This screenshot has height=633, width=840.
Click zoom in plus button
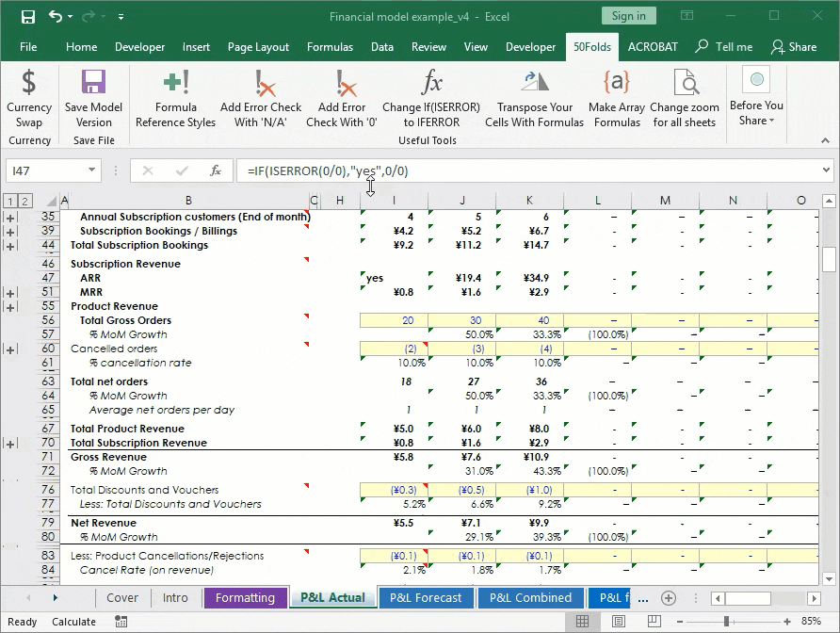(787, 622)
